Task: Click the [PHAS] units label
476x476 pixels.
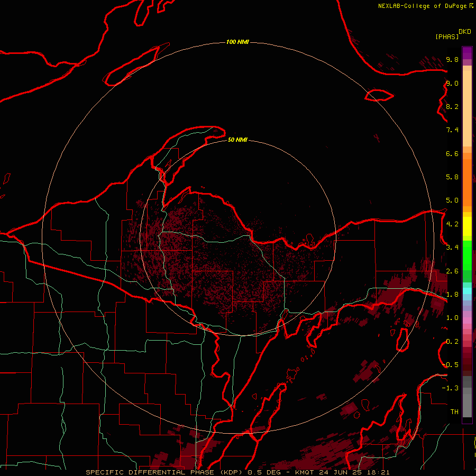Action: [447, 36]
